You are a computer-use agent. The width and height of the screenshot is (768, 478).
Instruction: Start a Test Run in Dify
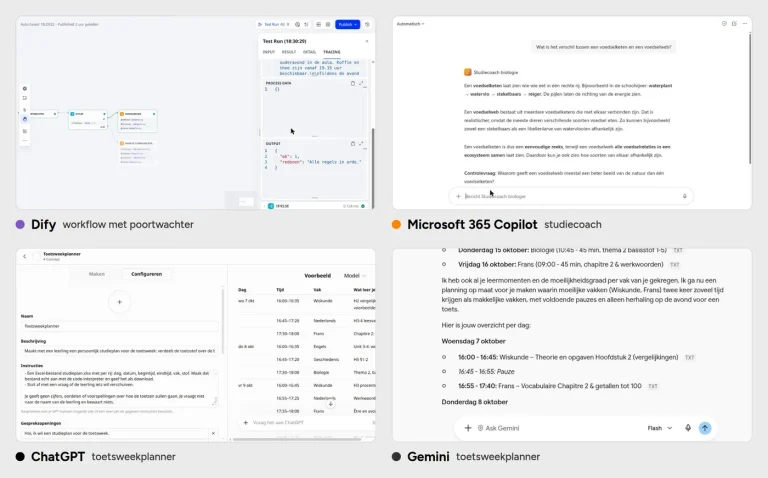(x=274, y=24)
